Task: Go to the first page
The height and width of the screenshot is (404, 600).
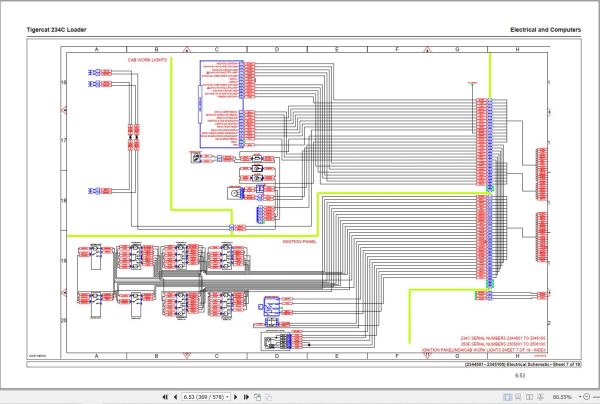Action: (x=165, y=397)
